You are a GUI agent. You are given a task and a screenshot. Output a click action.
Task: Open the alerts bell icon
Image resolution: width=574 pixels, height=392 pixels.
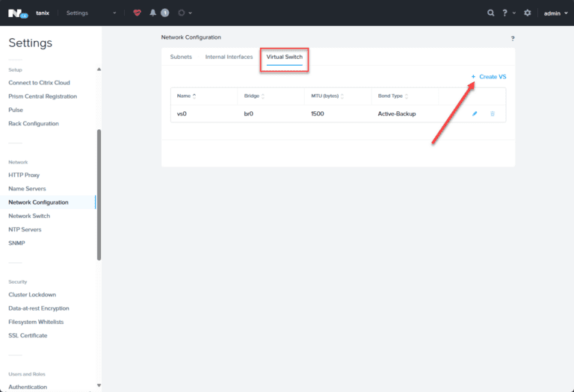(x=152, y=13)
